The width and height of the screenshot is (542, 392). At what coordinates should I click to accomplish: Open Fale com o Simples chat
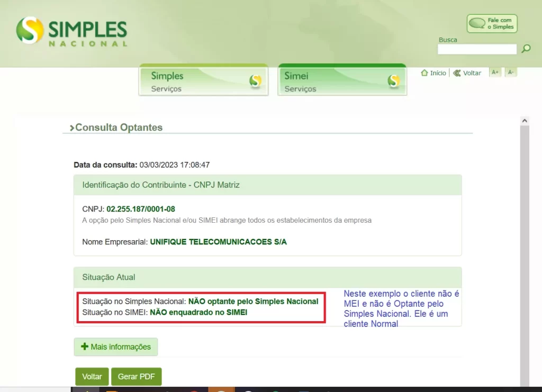pos(492,23)
